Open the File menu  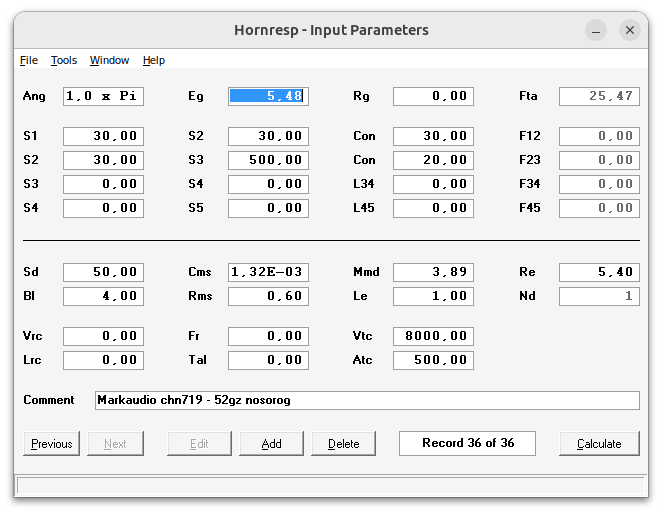click(29, 60)
